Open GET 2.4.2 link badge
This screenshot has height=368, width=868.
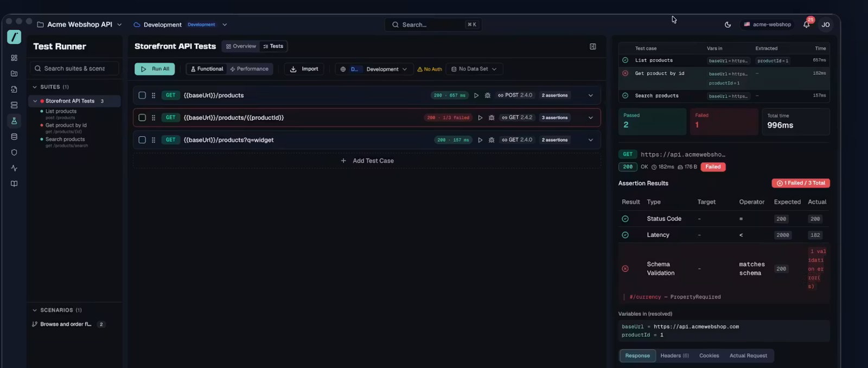[x=517, y=118]
